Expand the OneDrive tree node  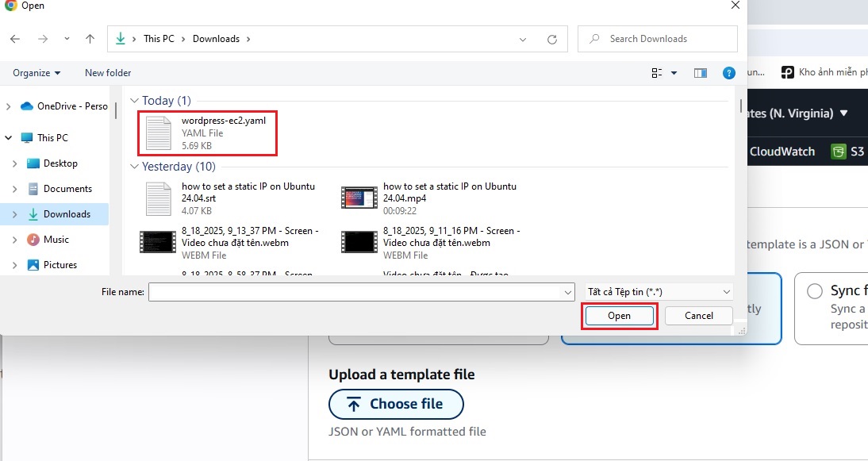pos(9,106)
